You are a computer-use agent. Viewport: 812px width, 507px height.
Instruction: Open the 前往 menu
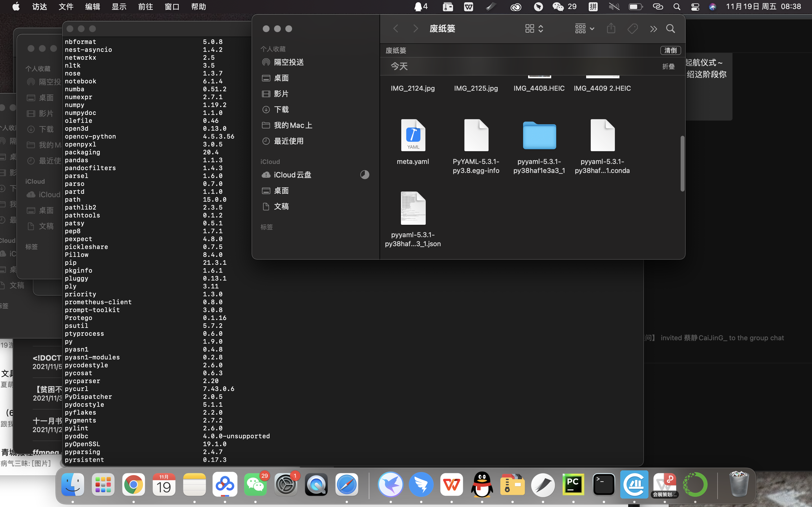[x=145, y=7]
